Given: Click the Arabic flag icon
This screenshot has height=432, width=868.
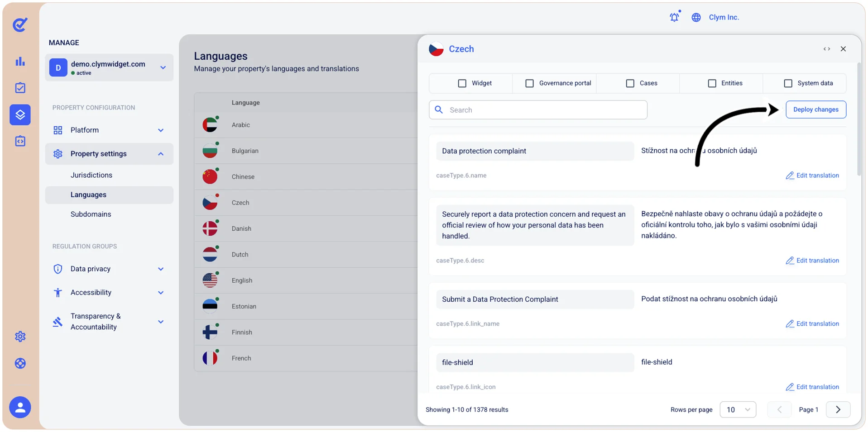Looking at the screenshot, I should (x=210, y=124).
